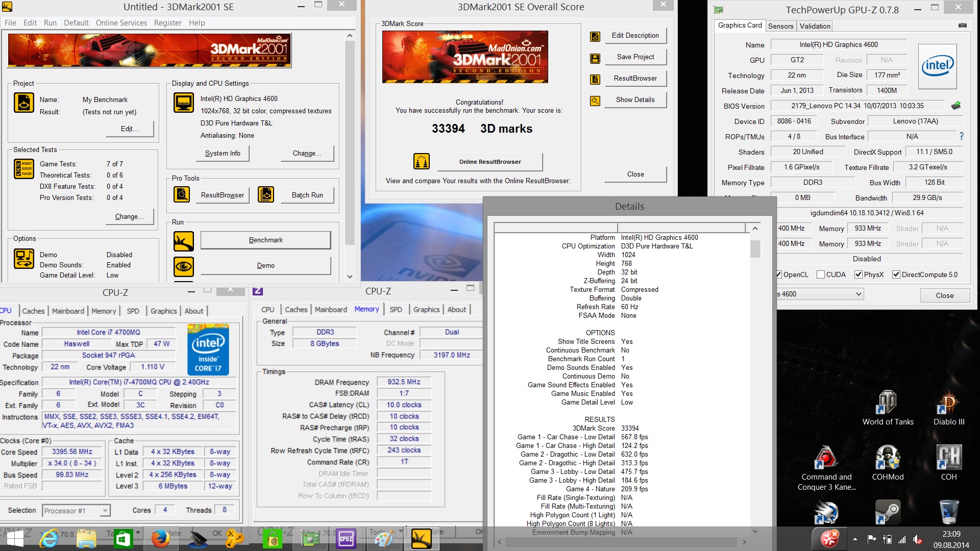This screenshot has height=551, width=980.
Task: Open the Graphics tab in left CPU-Z window
Action: click(163, 311)
